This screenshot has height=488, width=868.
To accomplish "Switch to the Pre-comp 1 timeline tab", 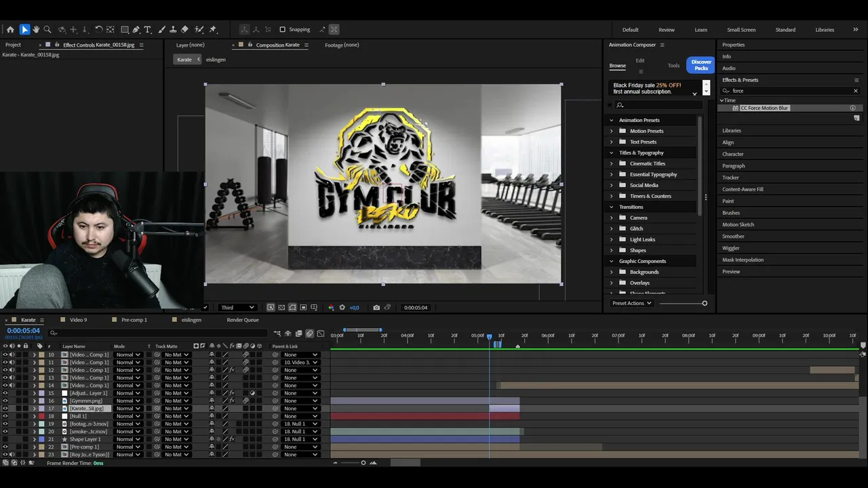I will tap(134, 320).
